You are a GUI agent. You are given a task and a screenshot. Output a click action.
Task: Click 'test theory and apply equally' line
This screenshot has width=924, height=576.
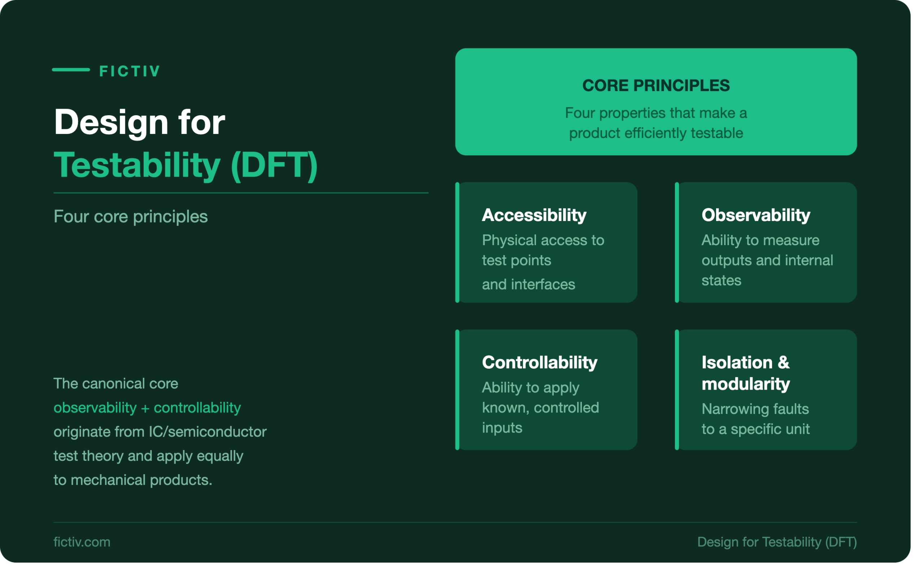[x=148, y=456]
